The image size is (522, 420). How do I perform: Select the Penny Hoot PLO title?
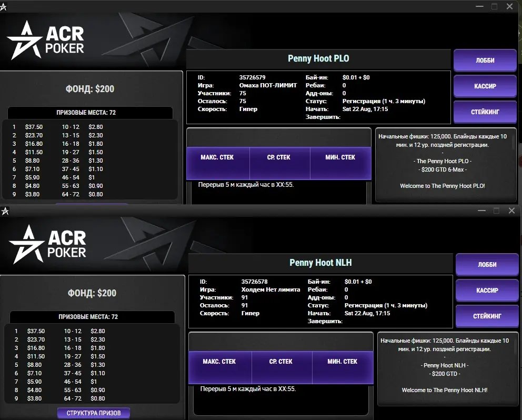point(318,58)
